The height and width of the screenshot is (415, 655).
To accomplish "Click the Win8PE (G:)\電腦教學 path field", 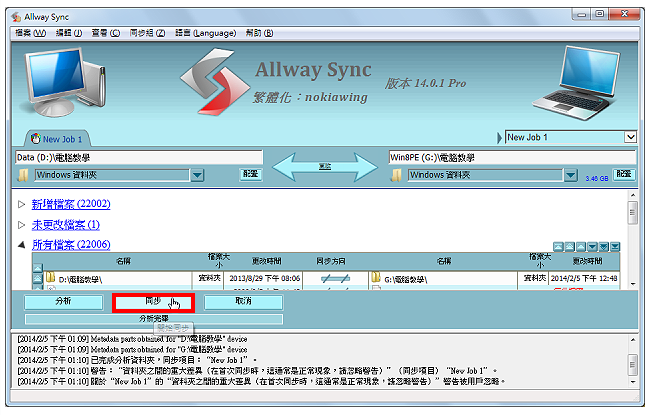I will pyautogui.click(x=512, y=158).
